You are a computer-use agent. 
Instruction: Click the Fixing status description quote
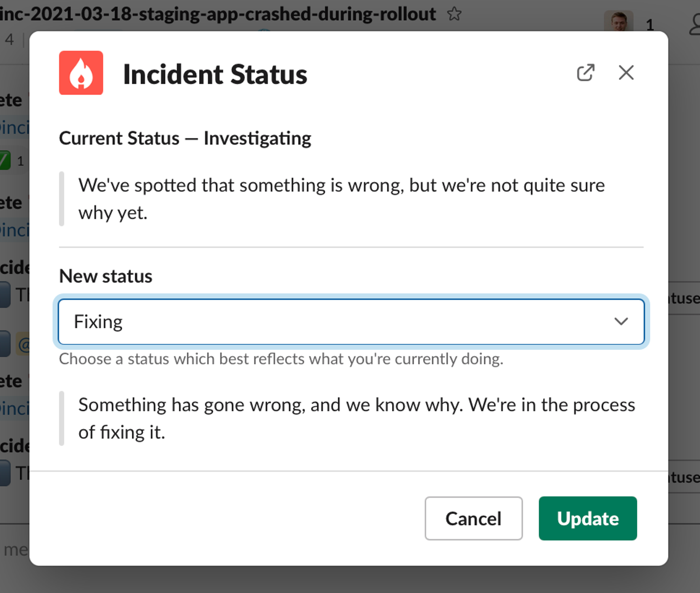point(356,418)
